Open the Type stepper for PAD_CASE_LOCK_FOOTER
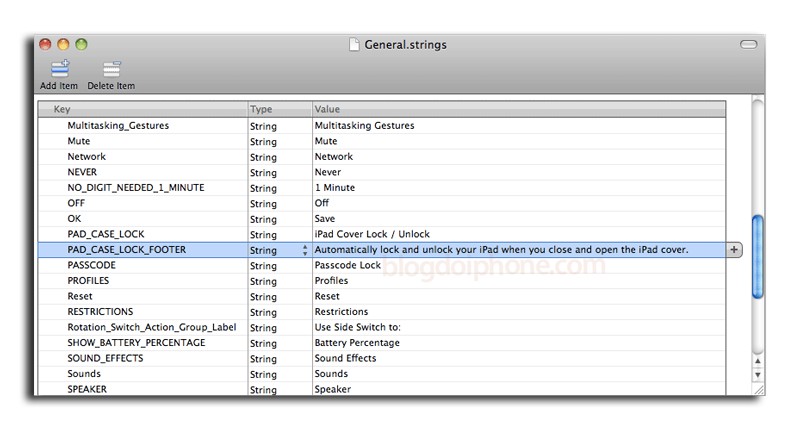Image resolution: width=800 pixels, height=430 pixels. click(305, 250)
